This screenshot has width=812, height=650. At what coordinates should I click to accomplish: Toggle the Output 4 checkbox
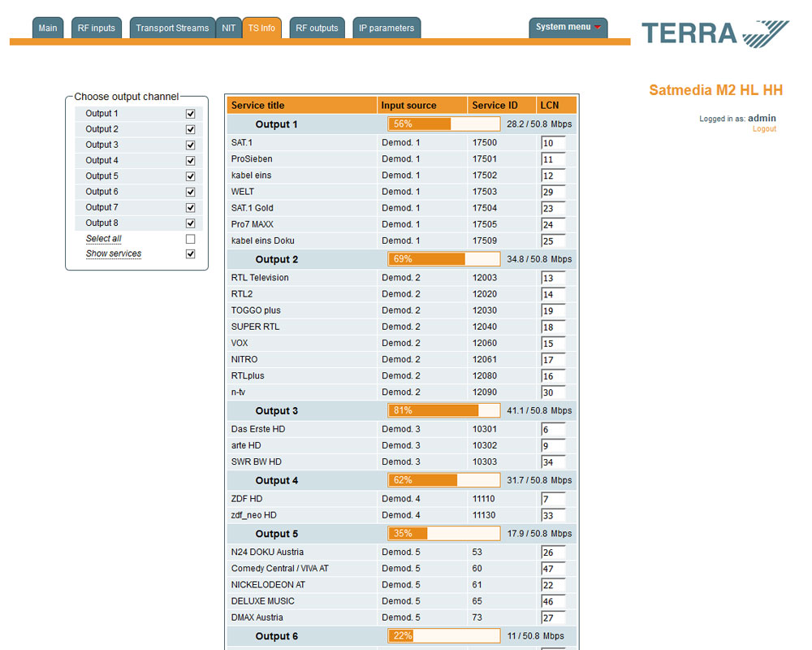(190, 161)
